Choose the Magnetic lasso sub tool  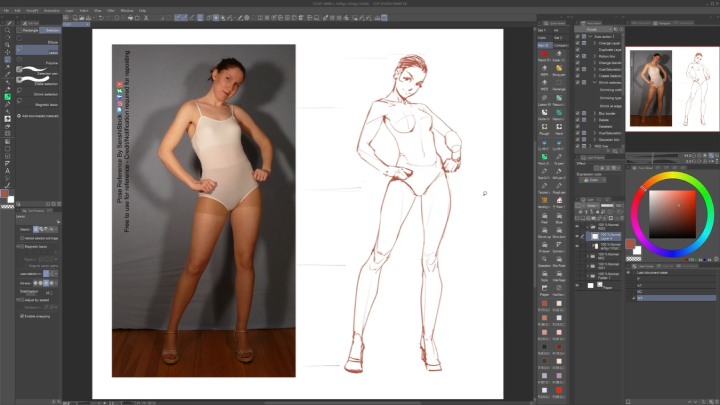coord(37,102)
